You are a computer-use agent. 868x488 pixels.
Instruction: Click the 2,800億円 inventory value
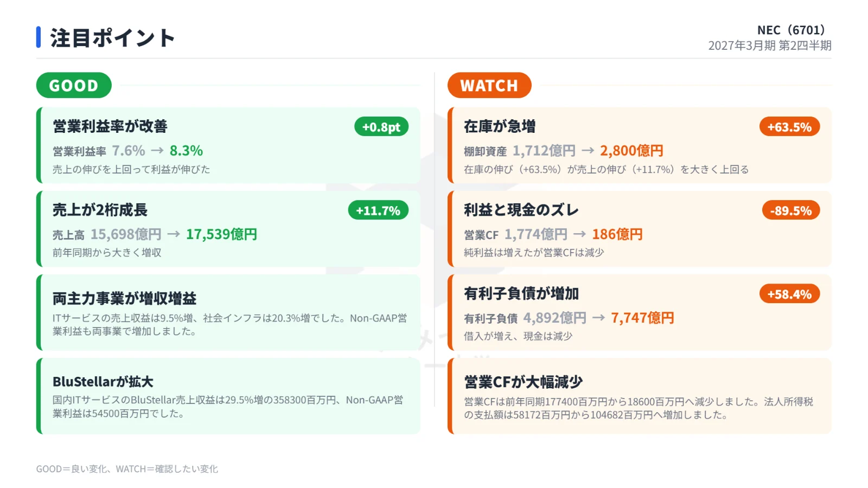click(631, 151)
